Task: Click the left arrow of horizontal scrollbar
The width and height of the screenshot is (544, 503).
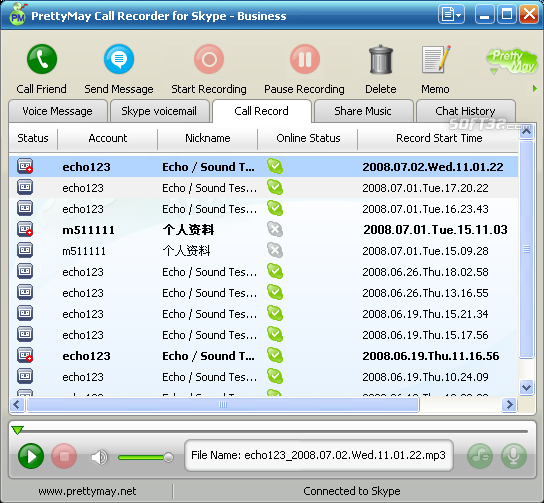Action: [x=17, y=404]
